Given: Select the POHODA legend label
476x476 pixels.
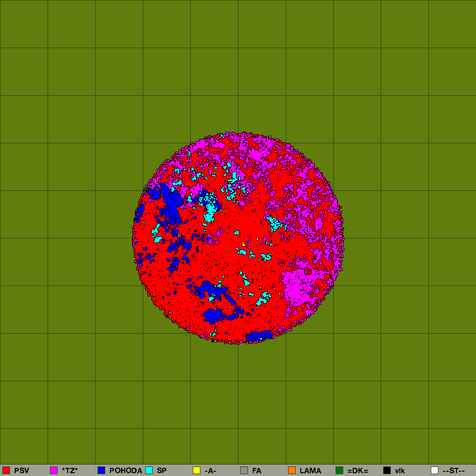Looking at the screenshot, I should [x=126, y=471].
